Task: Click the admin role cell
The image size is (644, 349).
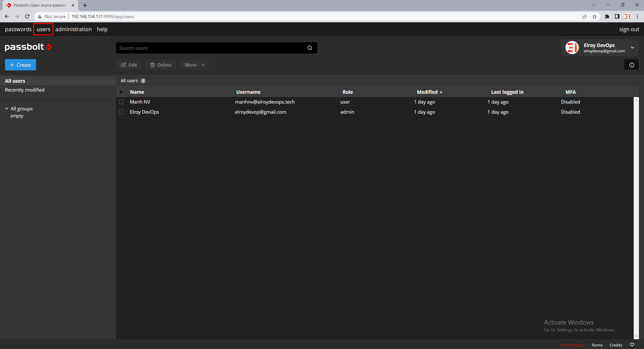Action: [347, 112]
